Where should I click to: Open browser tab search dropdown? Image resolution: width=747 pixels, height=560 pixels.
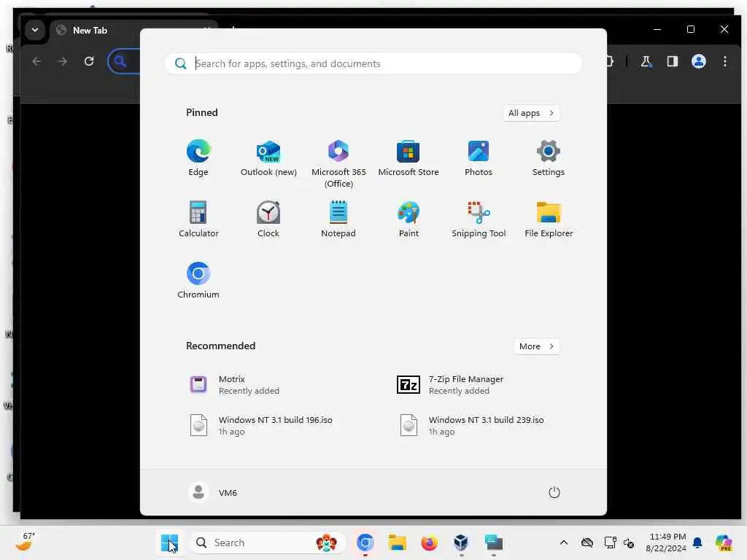point(35,29)
